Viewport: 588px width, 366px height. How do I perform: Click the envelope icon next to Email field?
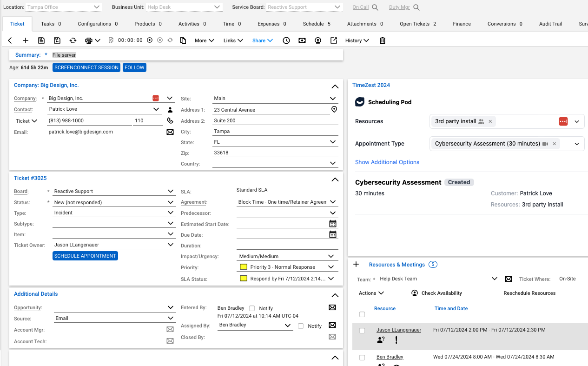tap(170, 132)
